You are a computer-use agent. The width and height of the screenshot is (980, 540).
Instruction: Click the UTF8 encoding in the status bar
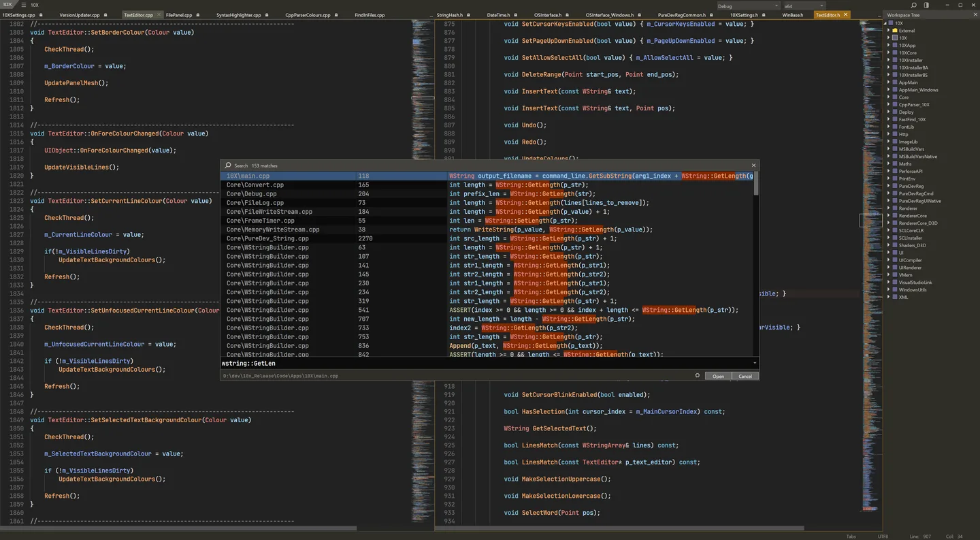point(883,537)
